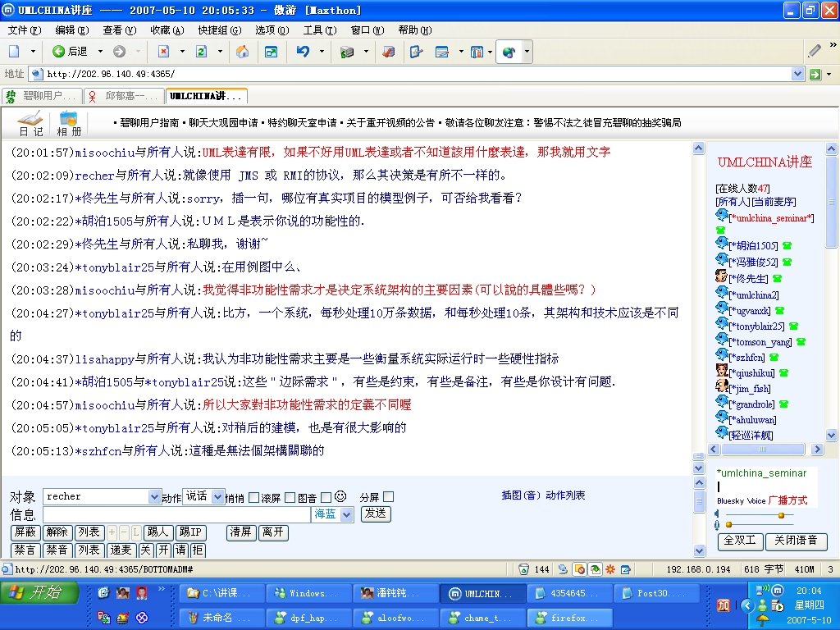This screenshot has height=630, width=840.
Task: Click the popup blocker status bar icon
Action: 579,569
